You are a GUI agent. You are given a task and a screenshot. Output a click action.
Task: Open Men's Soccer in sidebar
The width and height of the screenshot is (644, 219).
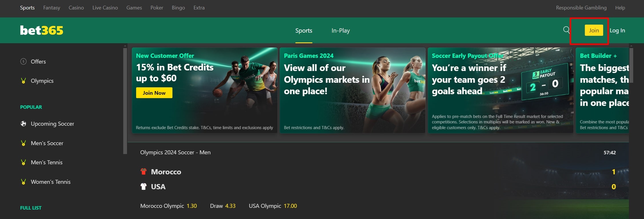click(47, 143)
